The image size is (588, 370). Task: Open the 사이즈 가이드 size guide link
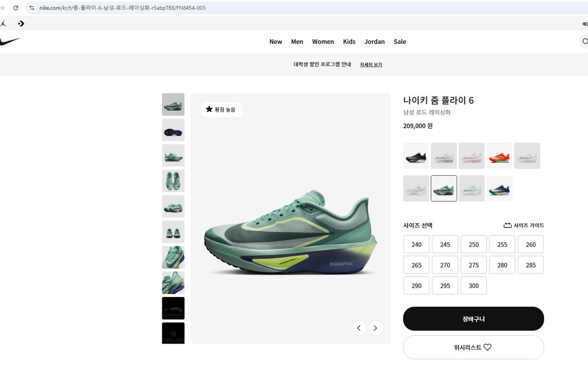point(524,226)
